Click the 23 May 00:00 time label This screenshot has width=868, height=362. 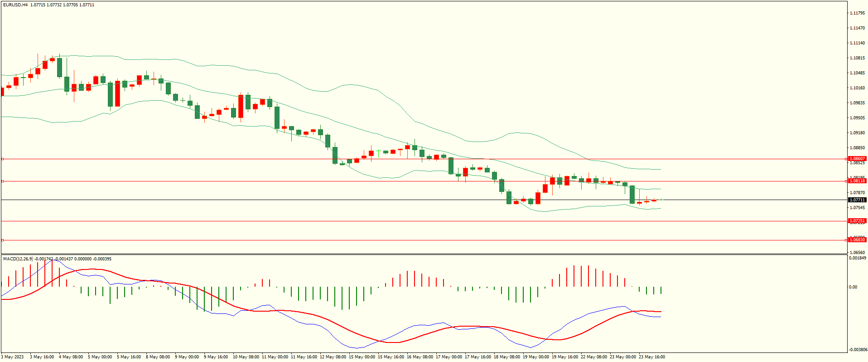tap(623, 357)
